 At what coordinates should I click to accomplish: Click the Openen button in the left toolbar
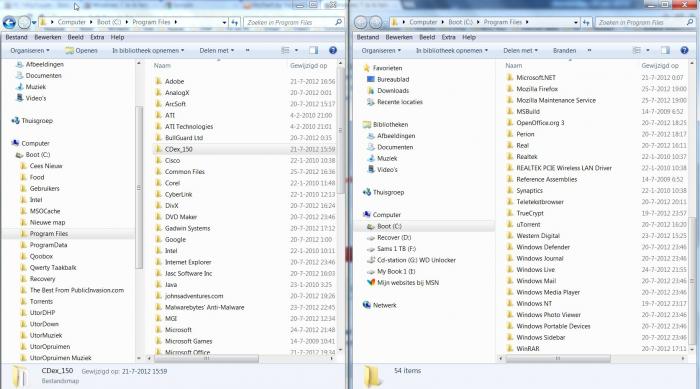pyautogui.click(x=81, y=50)
